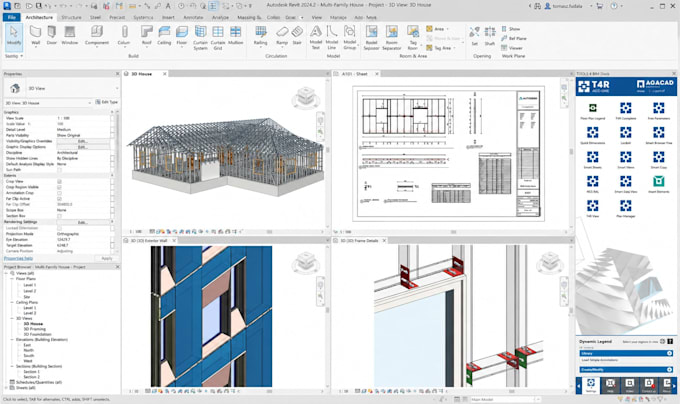This screenshot has width=680, height=404.
Task: Expand the Select panel dropdown under Modify
Action: [x=14, y=56]
